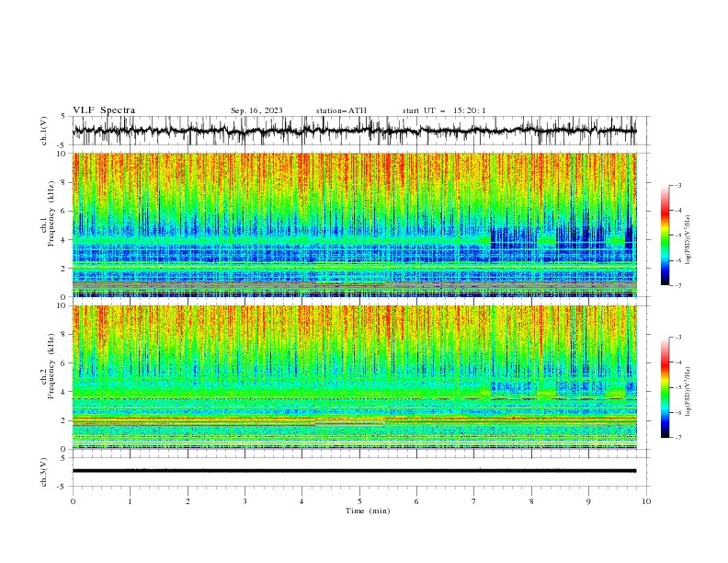Image resolution: width=728 pixels, height=563 pixels.
Task: Click the ch.3 flat voltage trace
Action: 355,471
